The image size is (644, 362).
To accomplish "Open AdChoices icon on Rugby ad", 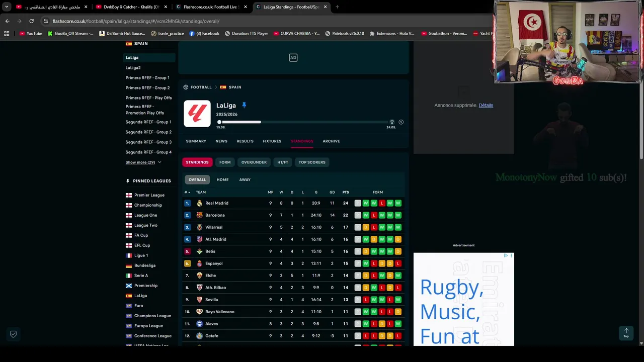I will click(506, 255).
